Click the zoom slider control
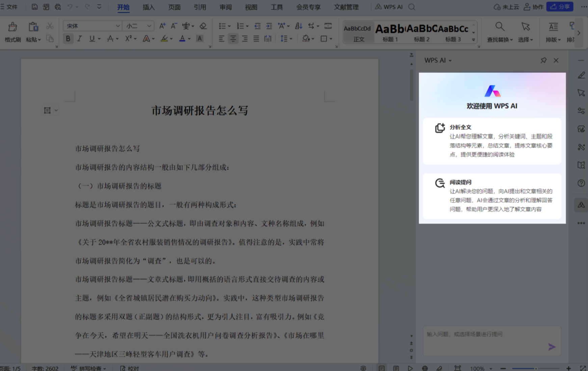The image size is (588, 371). tap(536, 368)
